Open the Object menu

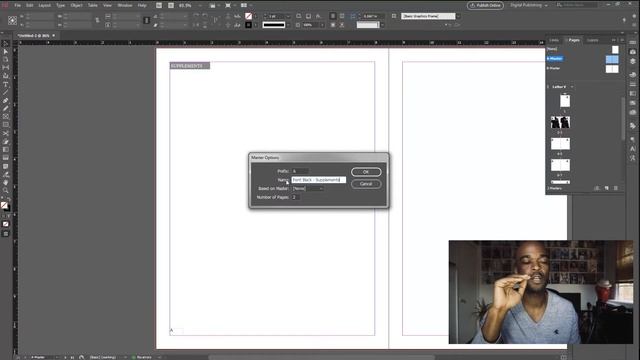(76, 5)
